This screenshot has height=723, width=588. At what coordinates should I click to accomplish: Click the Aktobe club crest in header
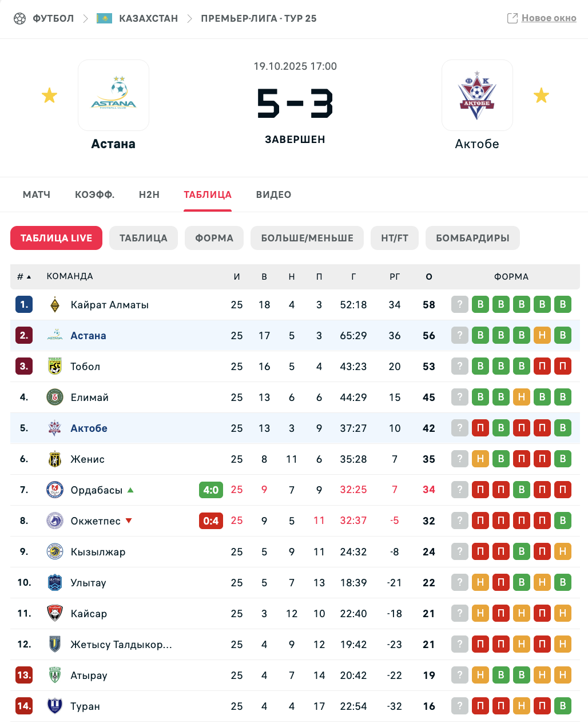[477, 96]
